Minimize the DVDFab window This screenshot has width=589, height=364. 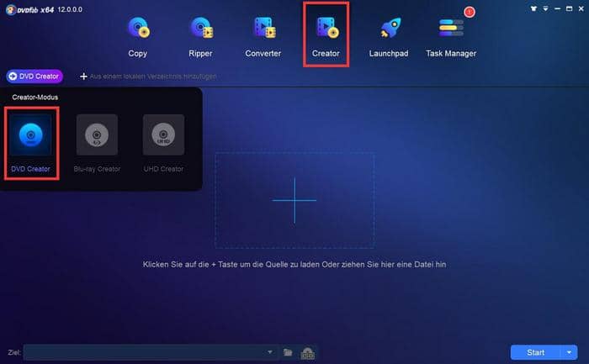557,8
